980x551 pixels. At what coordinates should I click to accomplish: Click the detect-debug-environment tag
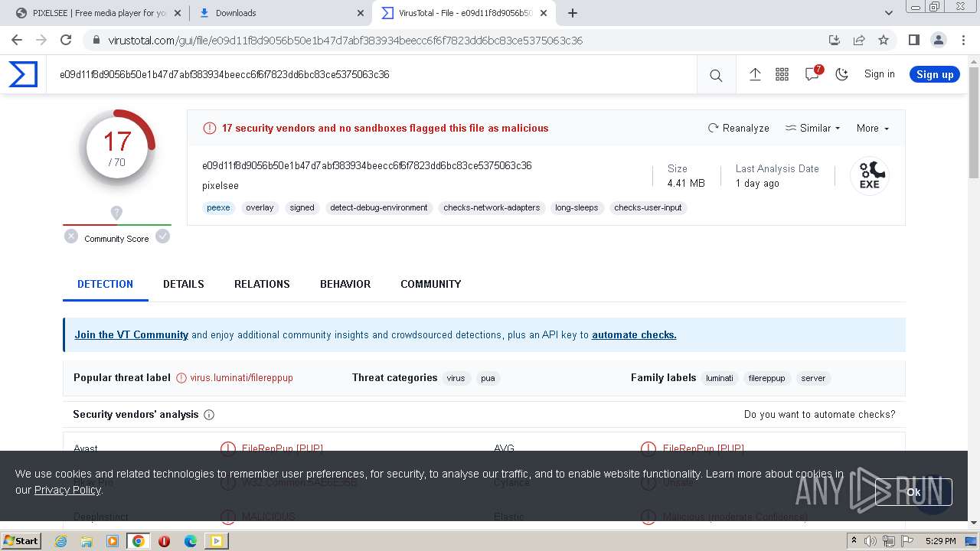(x=379, y=207)
